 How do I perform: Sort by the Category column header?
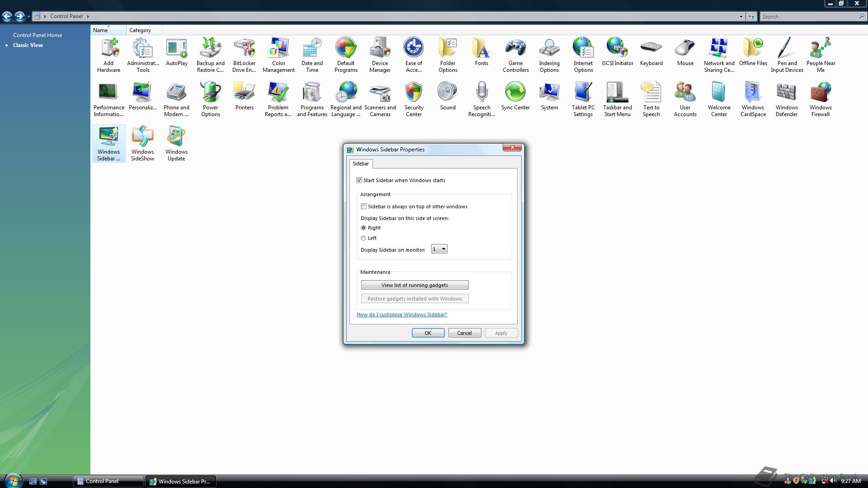coord(144,30)
